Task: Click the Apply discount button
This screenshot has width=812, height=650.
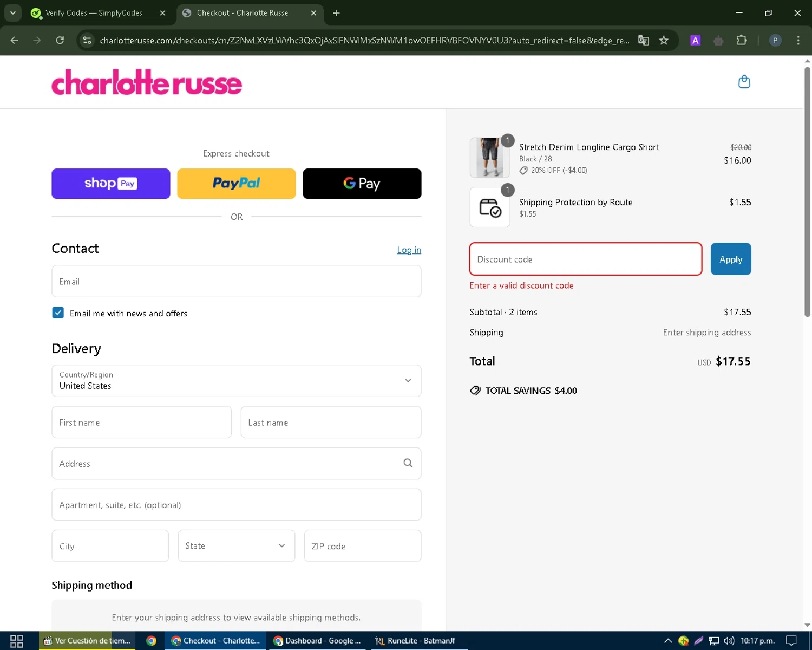Action: (730, 259)
